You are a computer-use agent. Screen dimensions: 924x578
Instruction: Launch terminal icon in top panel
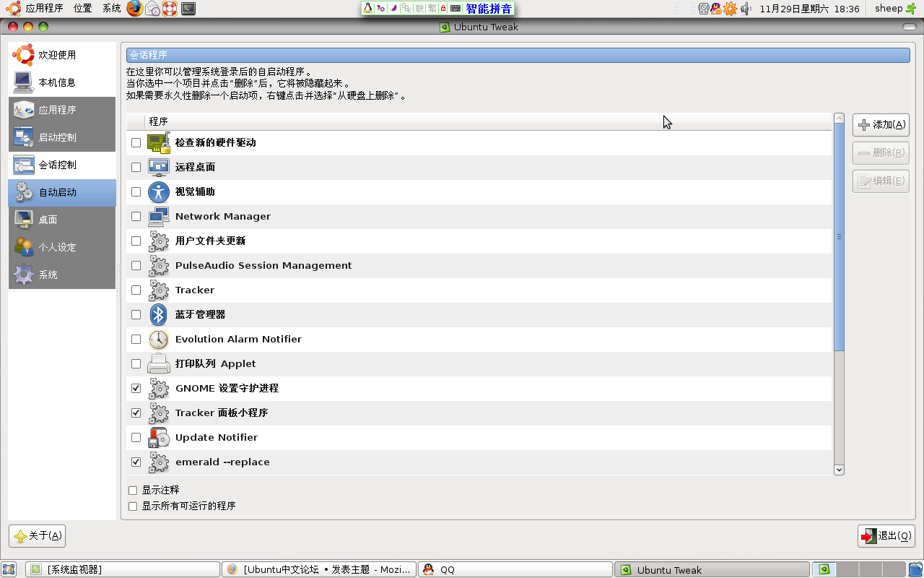(188, 9)
